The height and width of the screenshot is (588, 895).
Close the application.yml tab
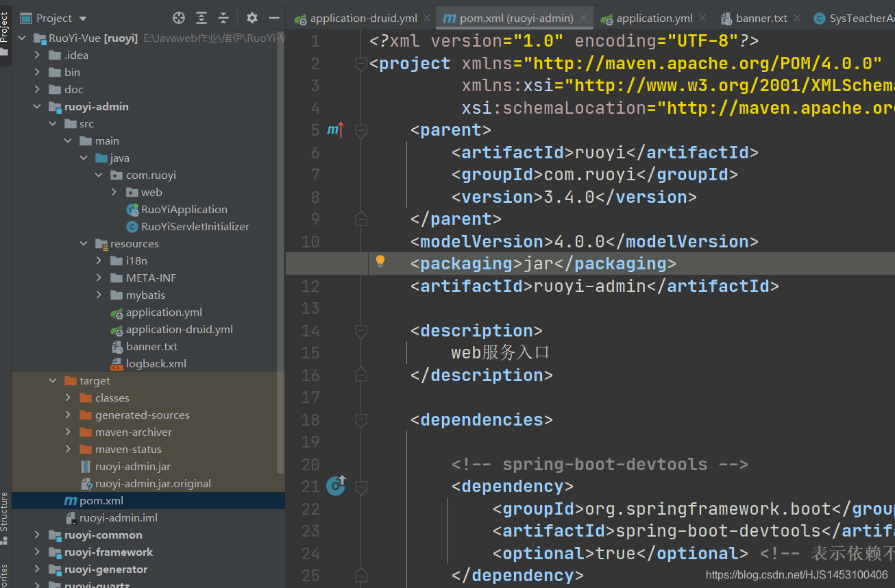tap(702, 18)
